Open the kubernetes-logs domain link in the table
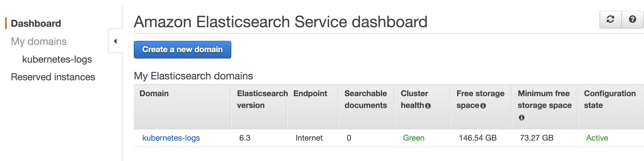This screenshot has width=644, height=161. tap(171, 138)
